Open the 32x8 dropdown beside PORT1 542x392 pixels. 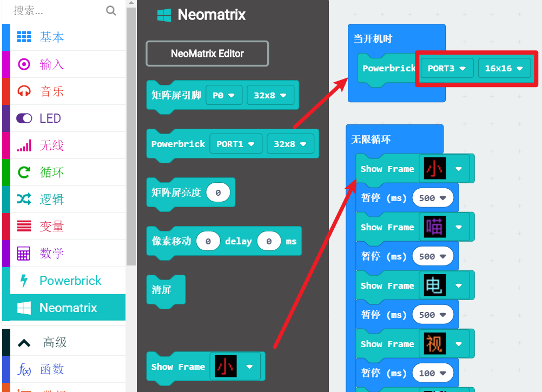(290, 144)
